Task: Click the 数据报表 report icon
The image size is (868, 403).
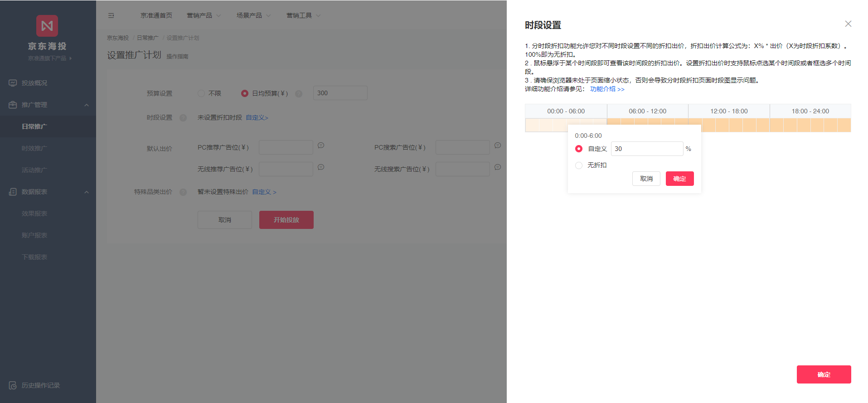Action: (13, 192)
